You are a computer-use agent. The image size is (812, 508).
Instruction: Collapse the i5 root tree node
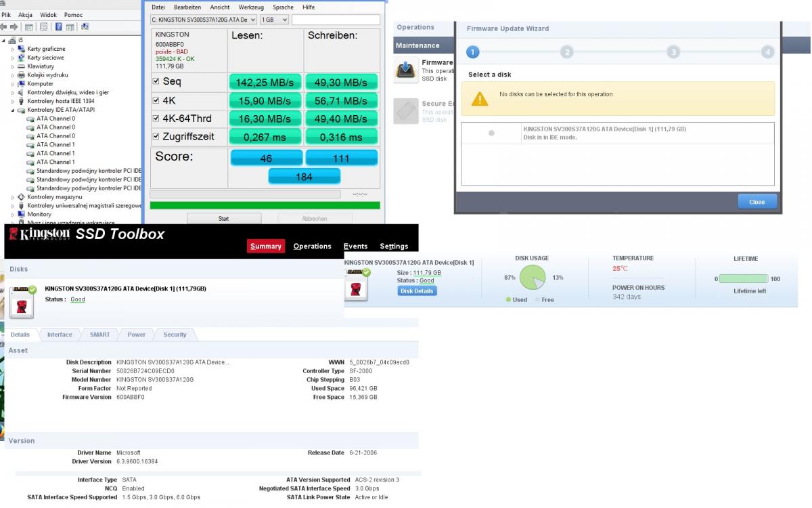[x=4, y=40]
